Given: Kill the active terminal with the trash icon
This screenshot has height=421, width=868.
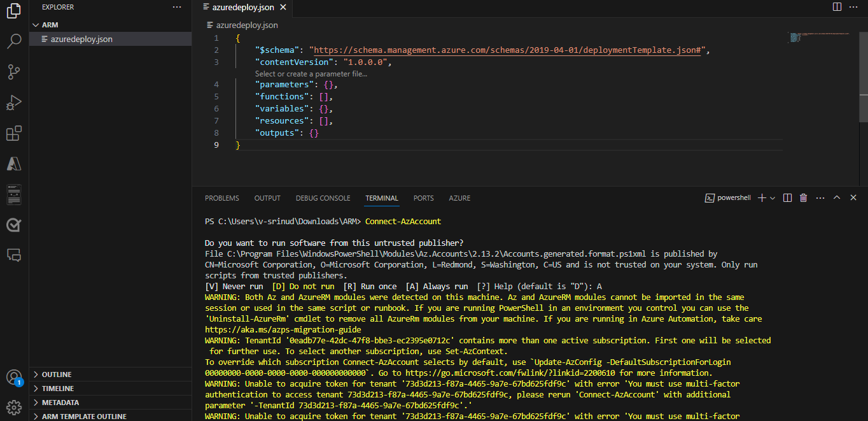Looking at the screenshot, I should (802, 197).
